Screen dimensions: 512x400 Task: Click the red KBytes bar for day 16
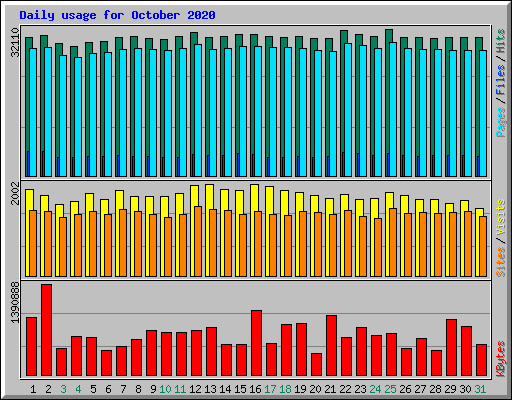coord(256,343)
